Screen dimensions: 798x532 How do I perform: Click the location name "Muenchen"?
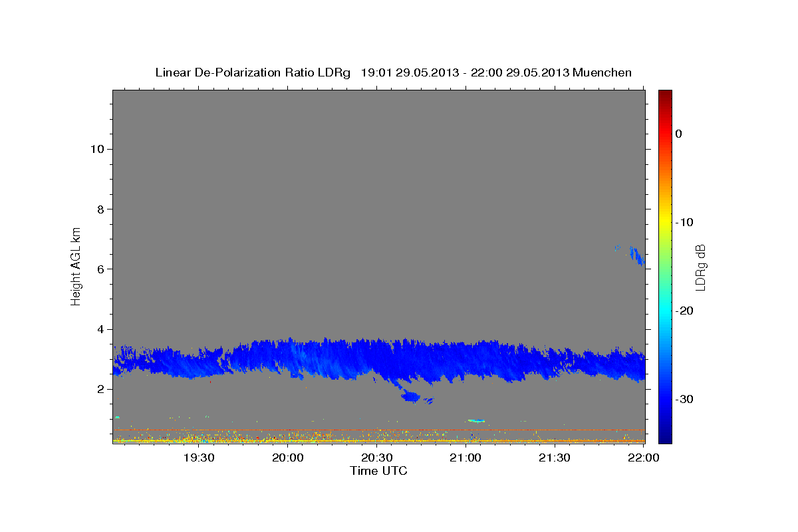click(x=602, y=72)
